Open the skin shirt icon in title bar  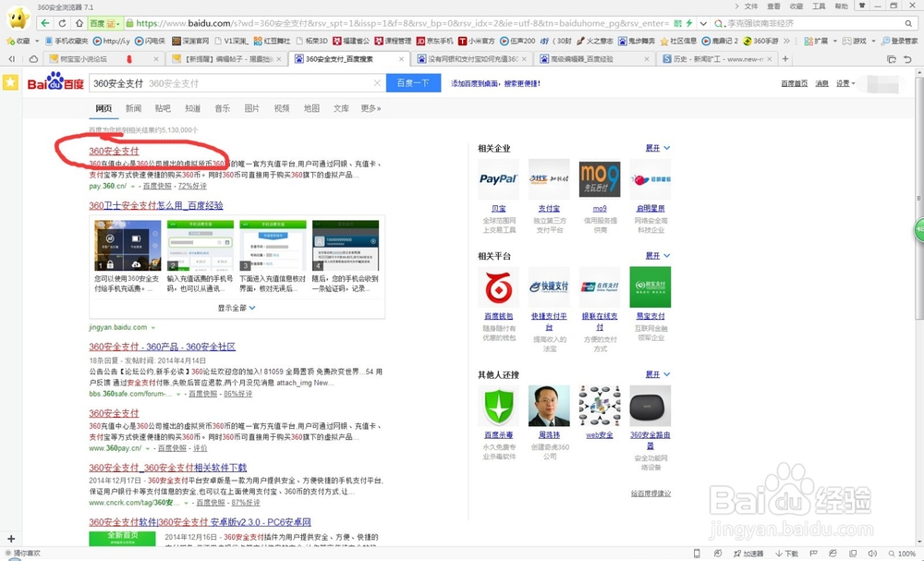[861, 6]
